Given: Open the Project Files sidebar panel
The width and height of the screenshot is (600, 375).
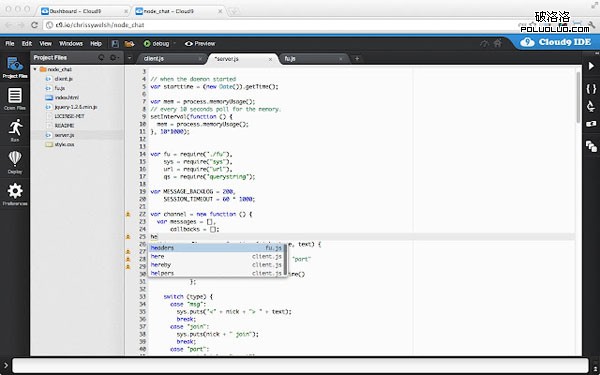Looking at the screenshot, I should point(15,67).
